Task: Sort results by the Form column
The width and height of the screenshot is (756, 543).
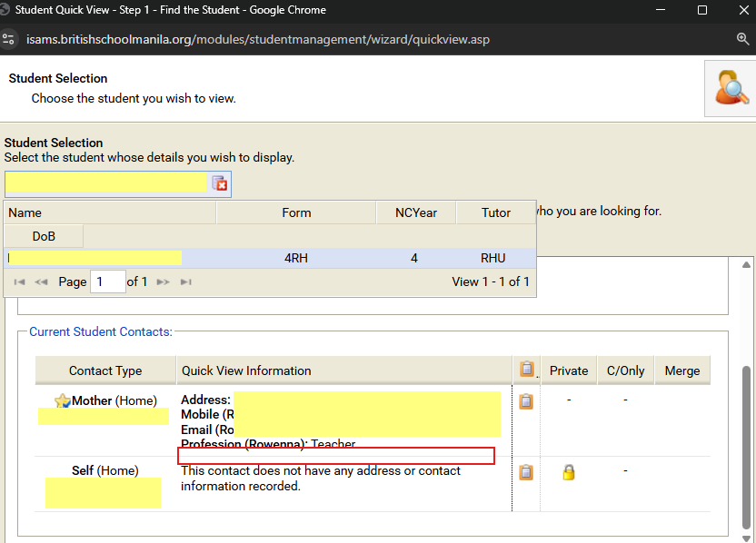Action: point(296,212)
